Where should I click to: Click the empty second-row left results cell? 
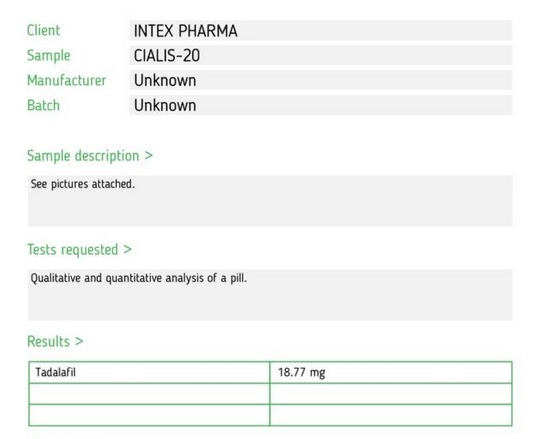149,394
